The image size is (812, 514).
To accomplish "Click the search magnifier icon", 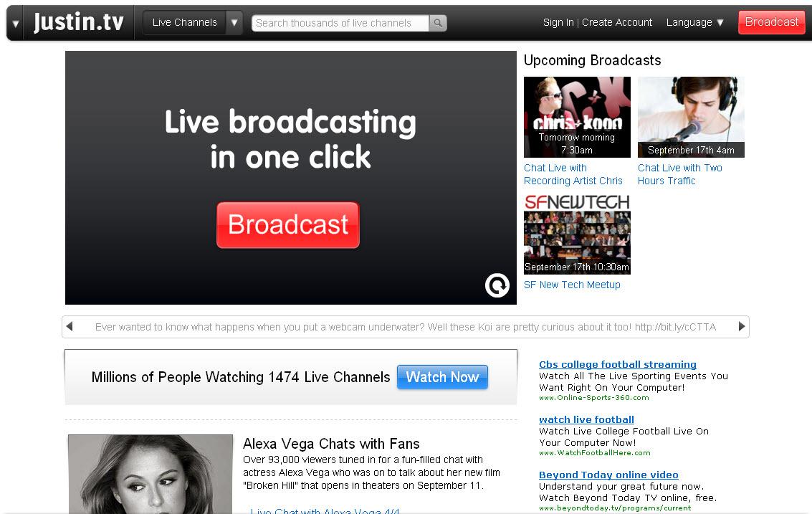I will coord(438,23).
